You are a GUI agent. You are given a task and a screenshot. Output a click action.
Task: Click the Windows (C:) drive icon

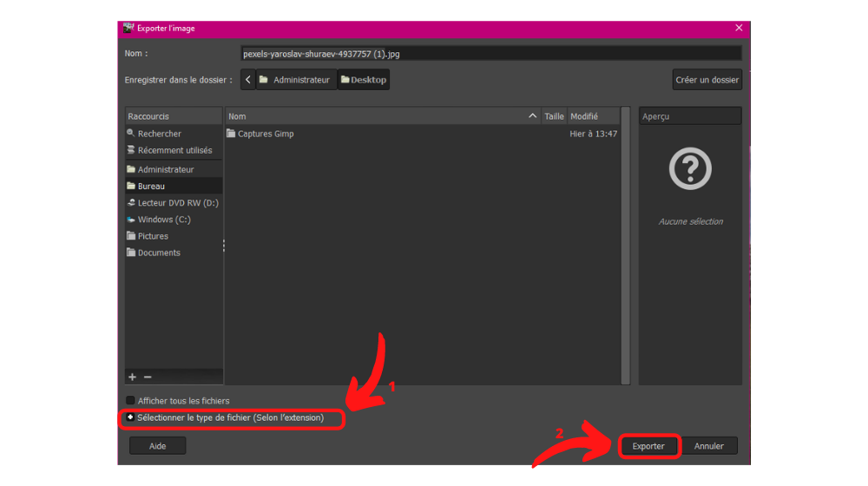131,220
